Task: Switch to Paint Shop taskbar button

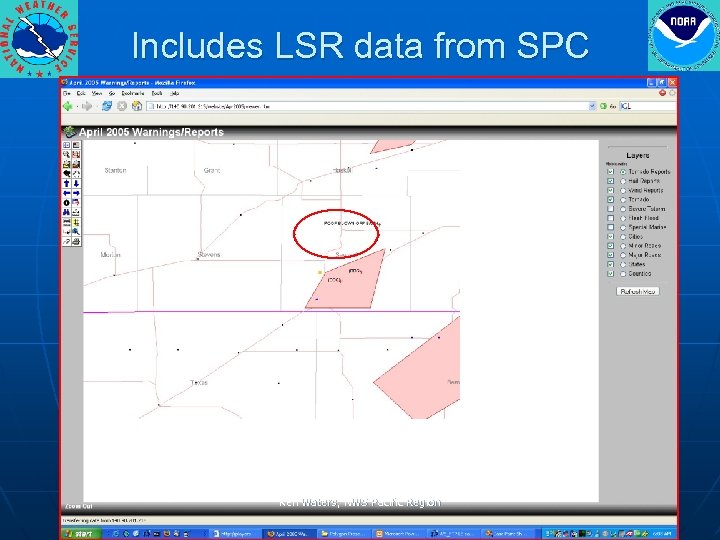Action: pos(507,534)
